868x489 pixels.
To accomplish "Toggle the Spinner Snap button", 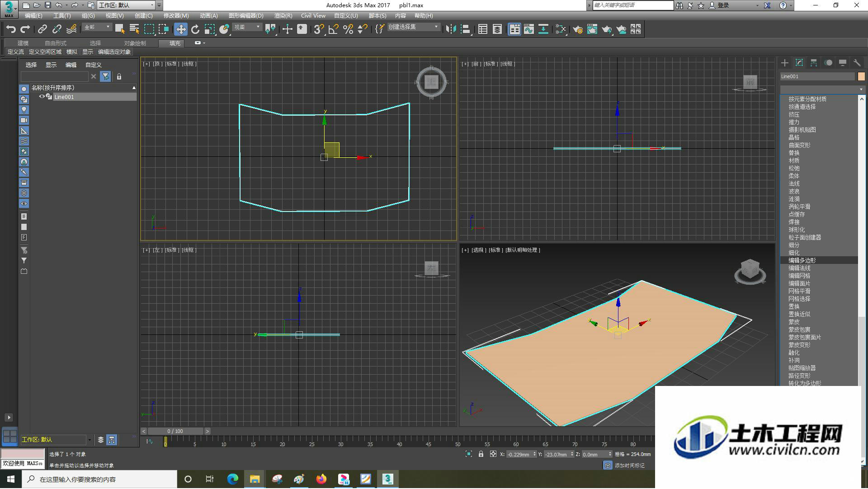I will pyautogui.click(x=362, y=29).
